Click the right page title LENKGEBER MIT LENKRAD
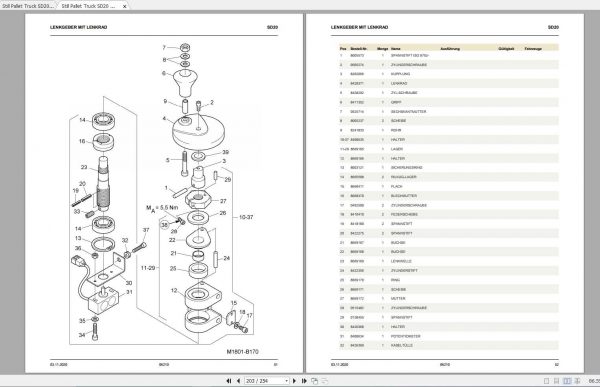Viewport: 600px width, 387px height. click(x=359, y=27)
